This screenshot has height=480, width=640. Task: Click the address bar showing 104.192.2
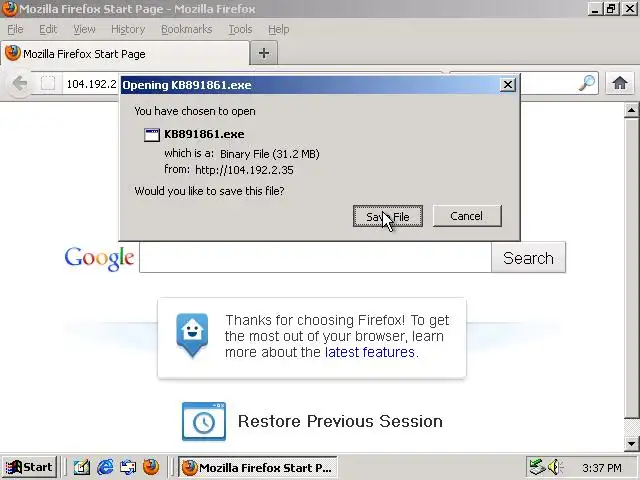tap(91, 84)
